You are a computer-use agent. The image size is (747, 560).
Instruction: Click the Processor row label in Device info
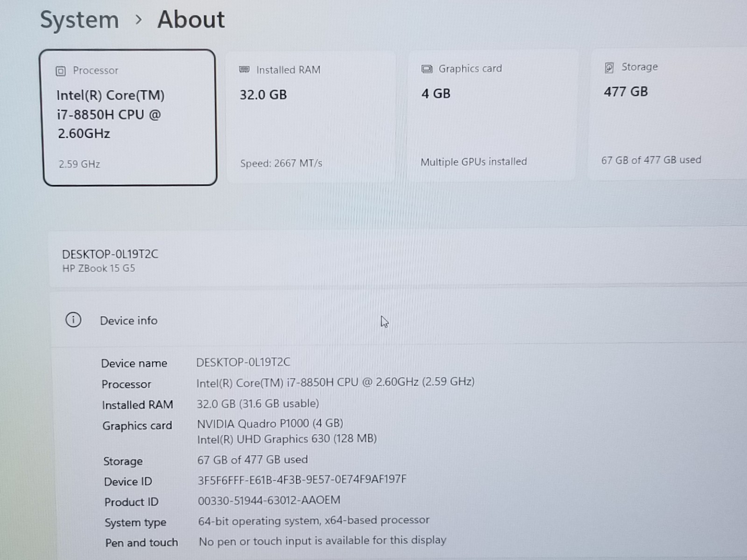pos(127,384)
